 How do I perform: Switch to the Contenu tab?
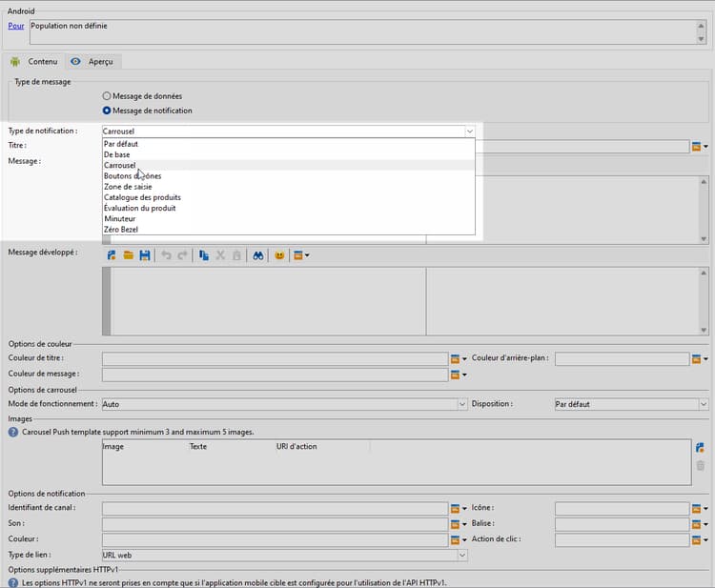point(34,62)
